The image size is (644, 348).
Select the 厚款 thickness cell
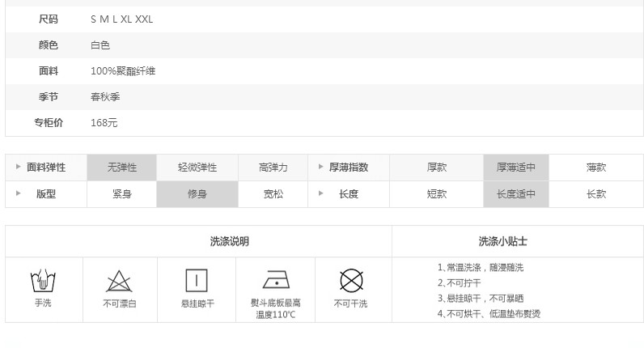[x=437, y=168]
